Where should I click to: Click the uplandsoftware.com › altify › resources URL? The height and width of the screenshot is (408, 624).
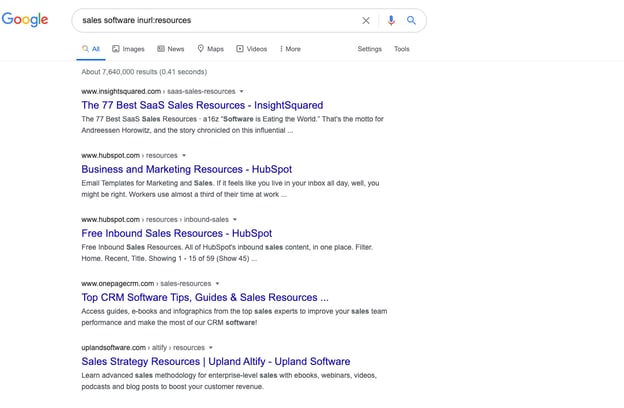tap(143, 348)
